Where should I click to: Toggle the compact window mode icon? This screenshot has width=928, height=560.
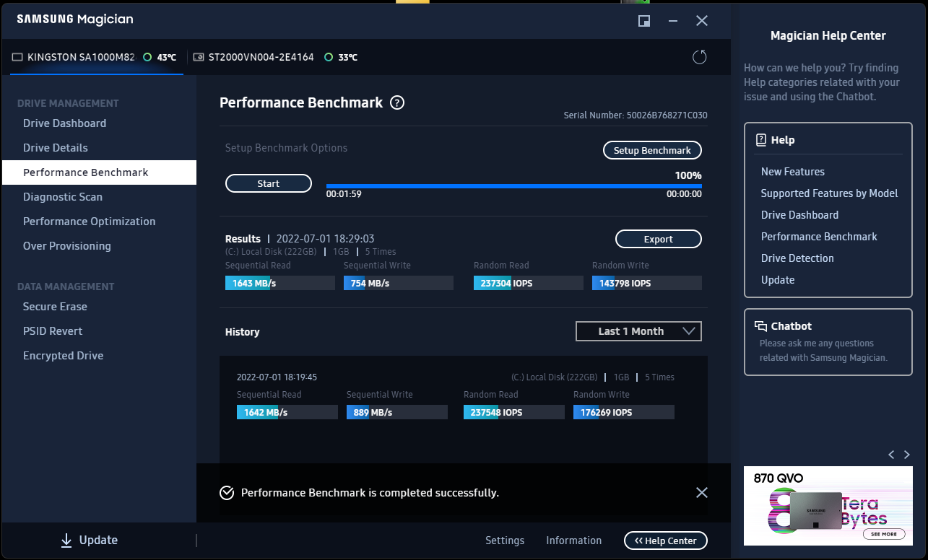(644, 20)
